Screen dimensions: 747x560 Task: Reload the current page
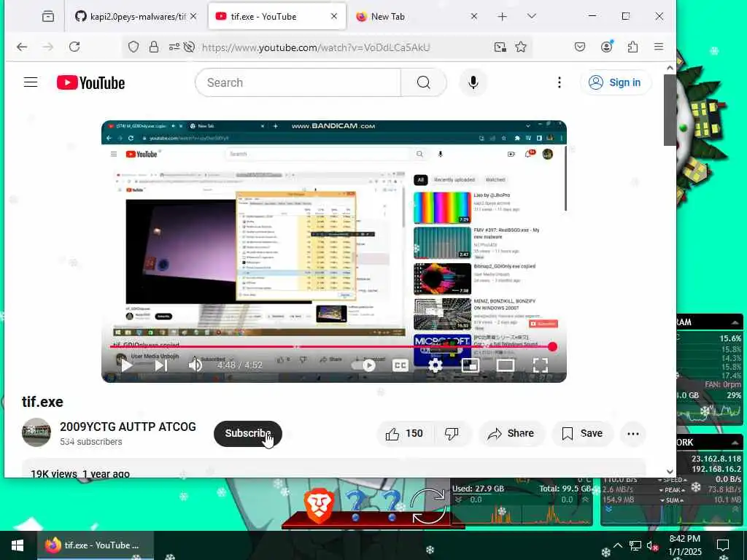pos(74,47)
